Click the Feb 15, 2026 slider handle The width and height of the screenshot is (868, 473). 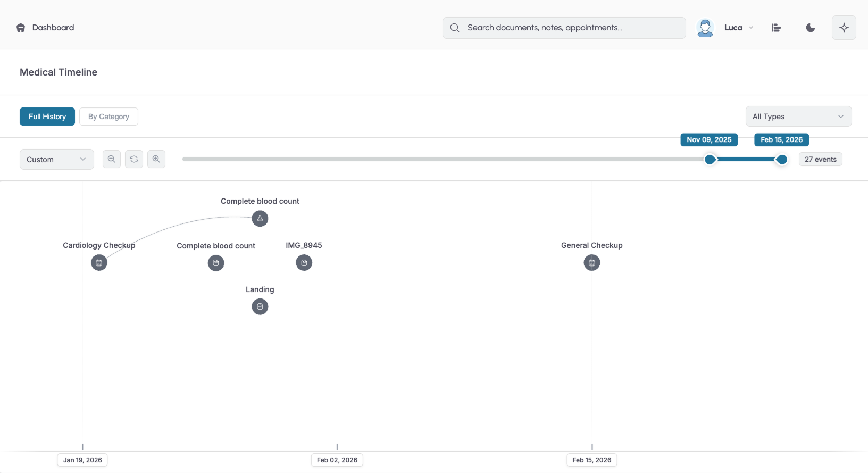(781, 159)
